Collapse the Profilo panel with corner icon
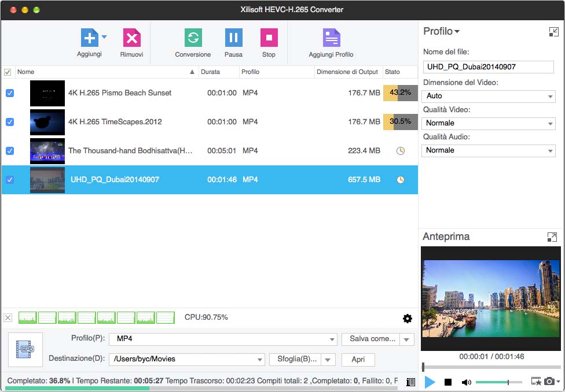565x392 pixels. click(553, 32)
